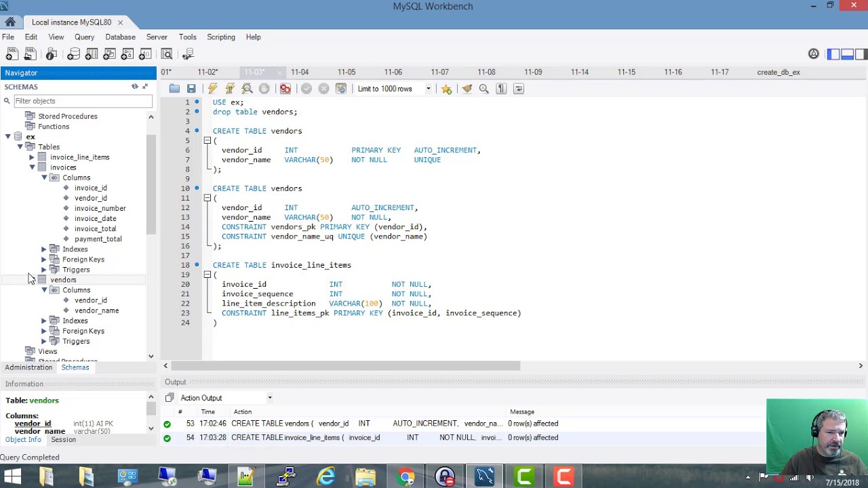Viewport: 868px width, 488px height.
Task: Open the Object Info tab
Action: pyautogui.click(x=23, y=439)
